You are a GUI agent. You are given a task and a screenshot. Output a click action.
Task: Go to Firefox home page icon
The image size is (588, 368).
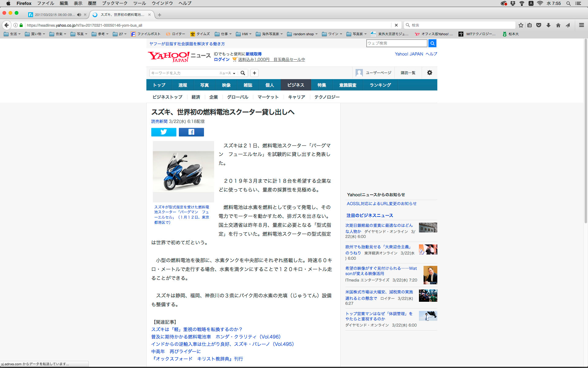pos(558,25)
